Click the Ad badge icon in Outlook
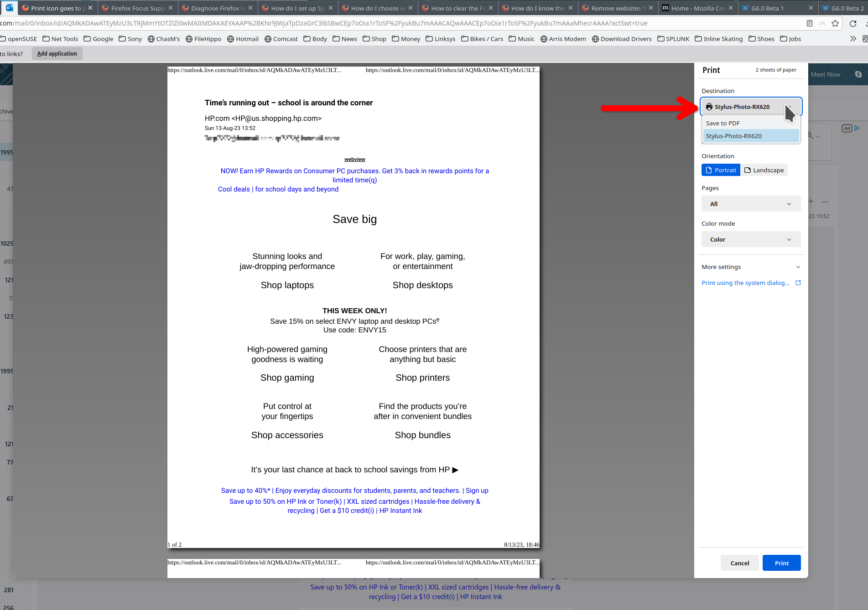The height and width of the screenshot is (610, 868). (847, 129)
